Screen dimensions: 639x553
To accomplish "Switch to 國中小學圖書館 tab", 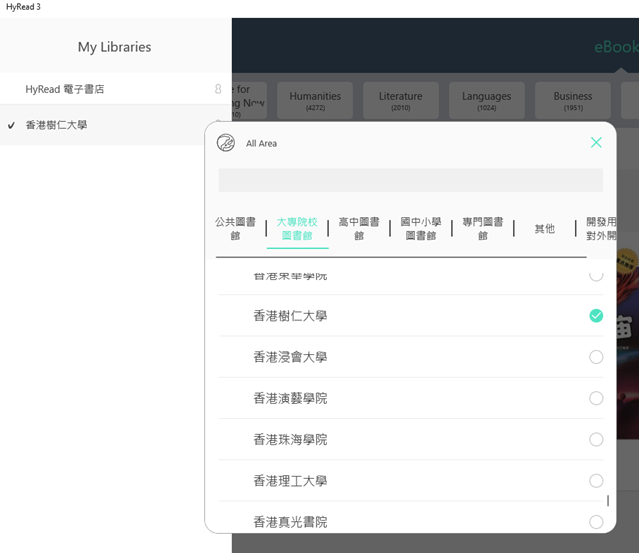I will coord(421,229).
